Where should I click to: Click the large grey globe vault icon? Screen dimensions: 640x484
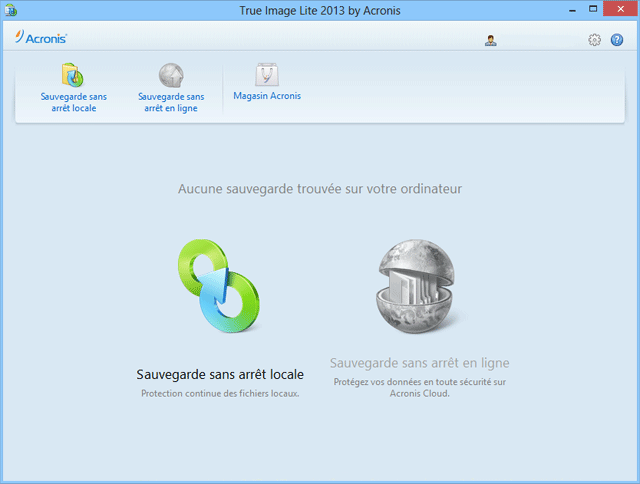tap(412, 290)
